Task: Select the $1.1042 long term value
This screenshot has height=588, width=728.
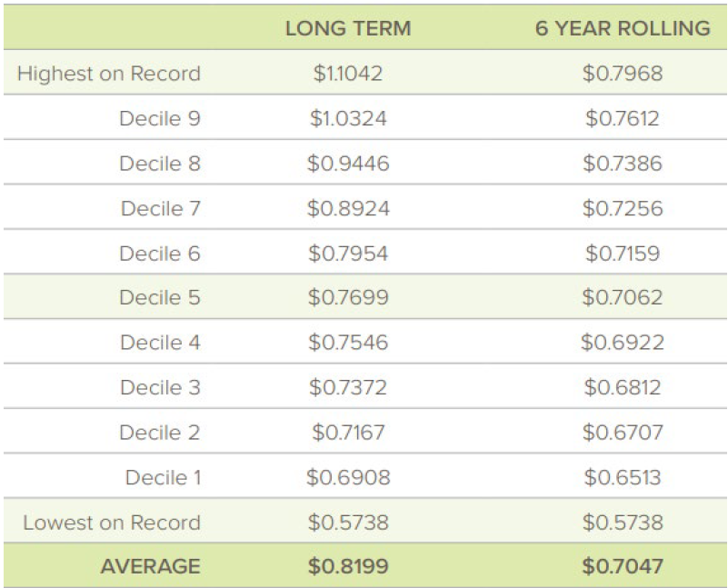Action: pos(348,74)
